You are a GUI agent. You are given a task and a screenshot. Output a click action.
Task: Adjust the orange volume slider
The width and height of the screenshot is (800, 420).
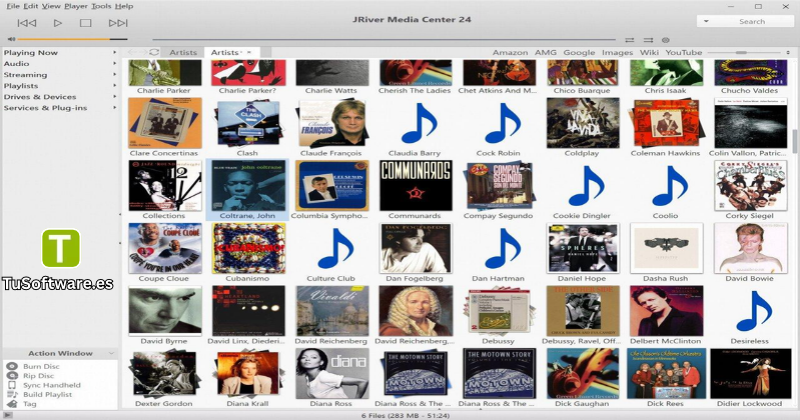click(72, 39)
